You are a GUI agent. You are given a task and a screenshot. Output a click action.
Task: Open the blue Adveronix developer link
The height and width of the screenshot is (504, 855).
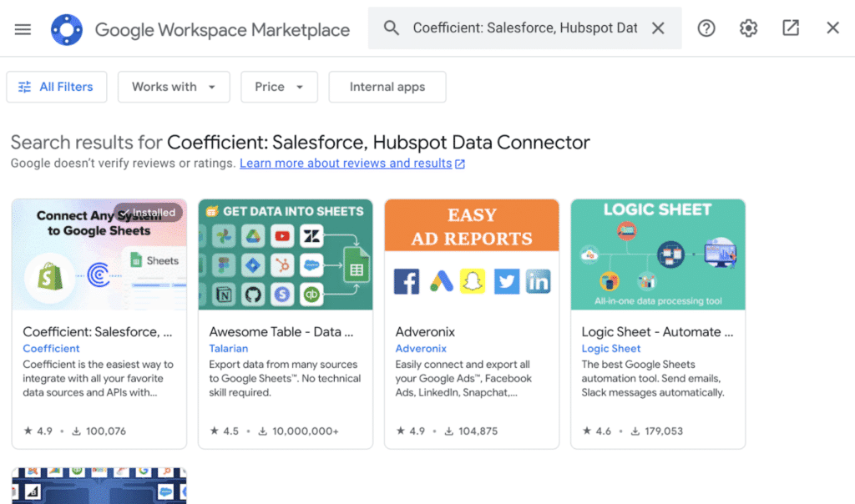click(421, 349)
